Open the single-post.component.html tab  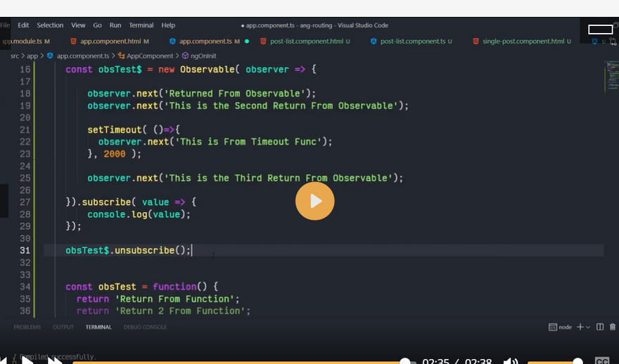(x=523, y=41)
